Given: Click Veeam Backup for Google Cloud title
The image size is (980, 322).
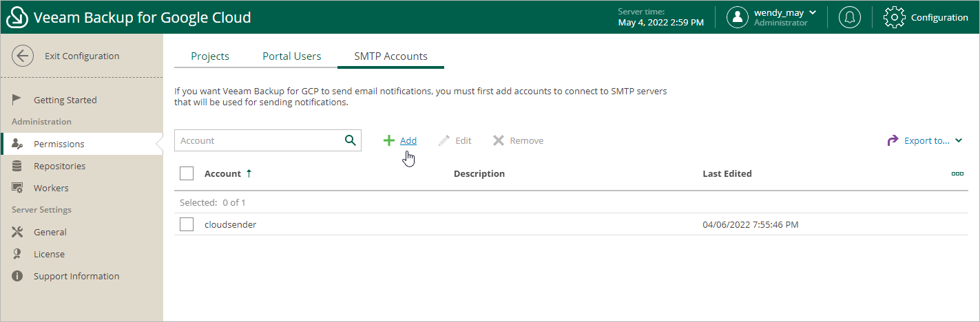Looking at the screenshot, I should point(143,17).
